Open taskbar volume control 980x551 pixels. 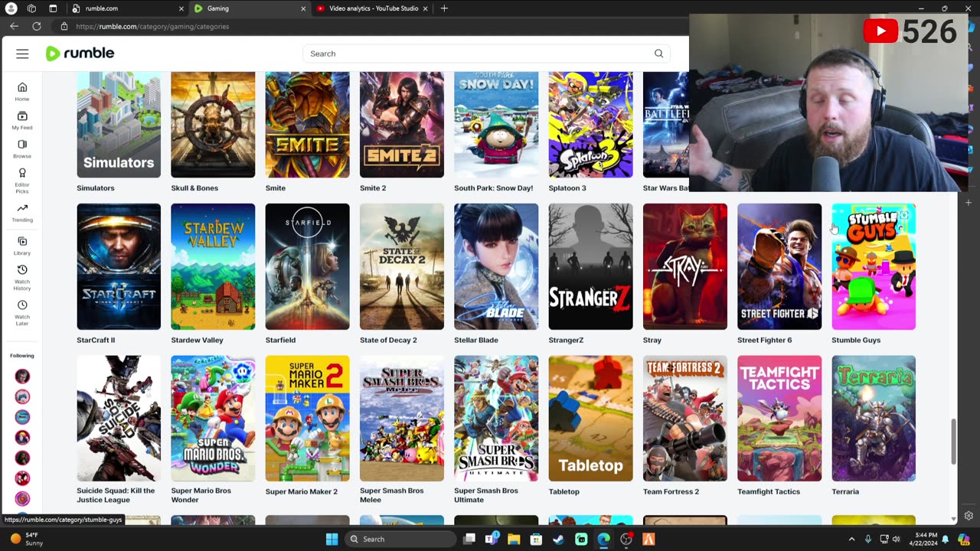(896, 539)
